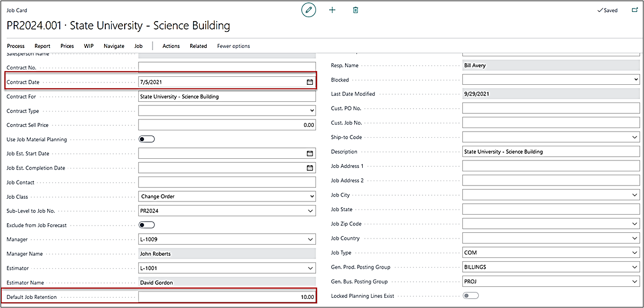644x308 pixels.
Task: Click the plus icon to add new
Action: (333, 10)
